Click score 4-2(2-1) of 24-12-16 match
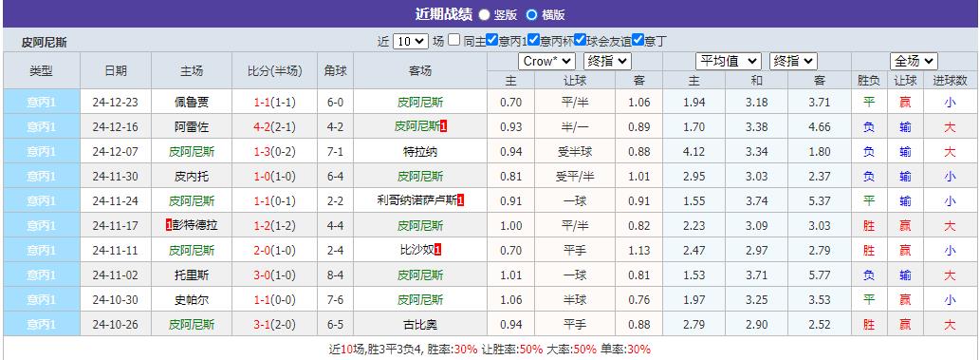 point(275,127)
